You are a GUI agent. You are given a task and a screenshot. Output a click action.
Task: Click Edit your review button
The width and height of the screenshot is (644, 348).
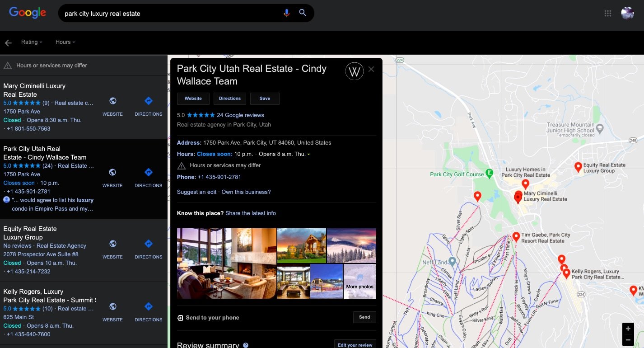[355, 344]
